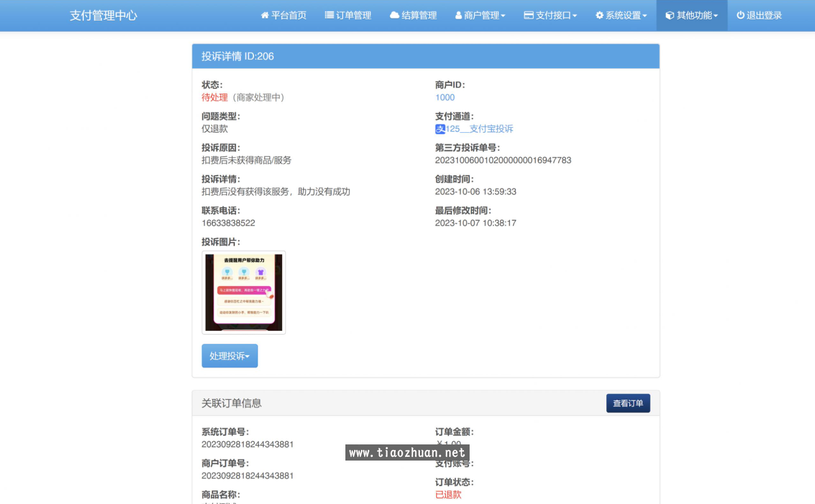Image resolution: width=815 pixels, height=504 pixels.
Task: Click the blue Alipay icon in 支付通道
Action: 440,129
